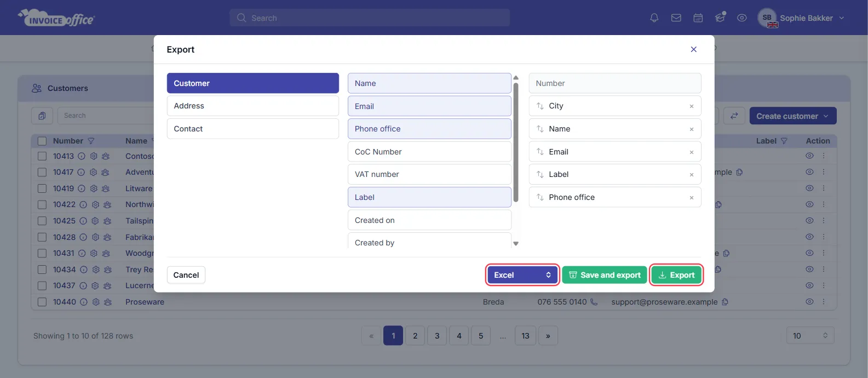Add CoC Number field to export
868x378 pixels.
pos(429,152)
